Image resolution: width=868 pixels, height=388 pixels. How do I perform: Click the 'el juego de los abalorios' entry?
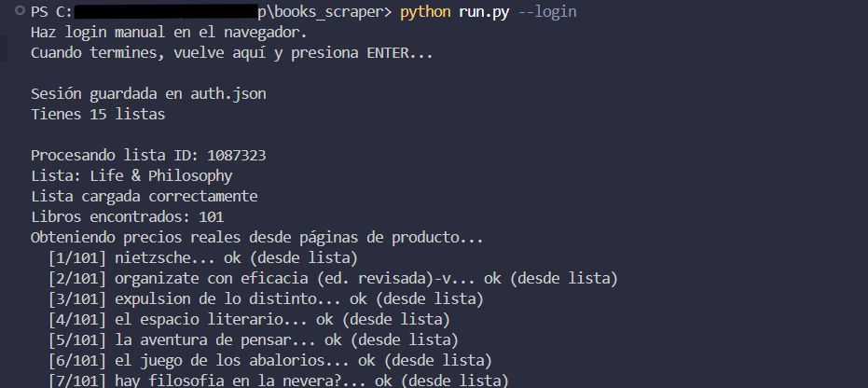click(270, 360)
